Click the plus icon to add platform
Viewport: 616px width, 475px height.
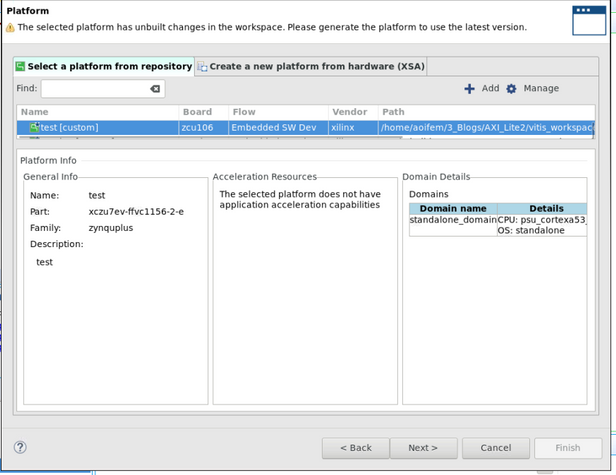(x=469, y=89)
